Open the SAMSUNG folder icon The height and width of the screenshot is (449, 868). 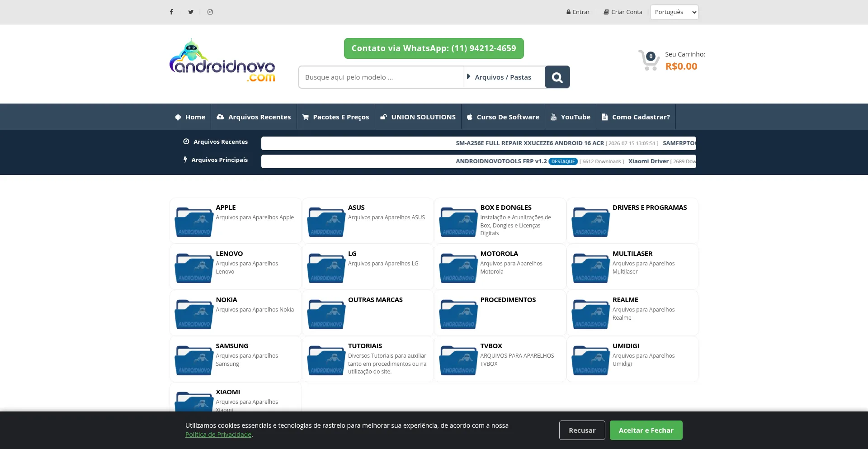tap(194, 360)
